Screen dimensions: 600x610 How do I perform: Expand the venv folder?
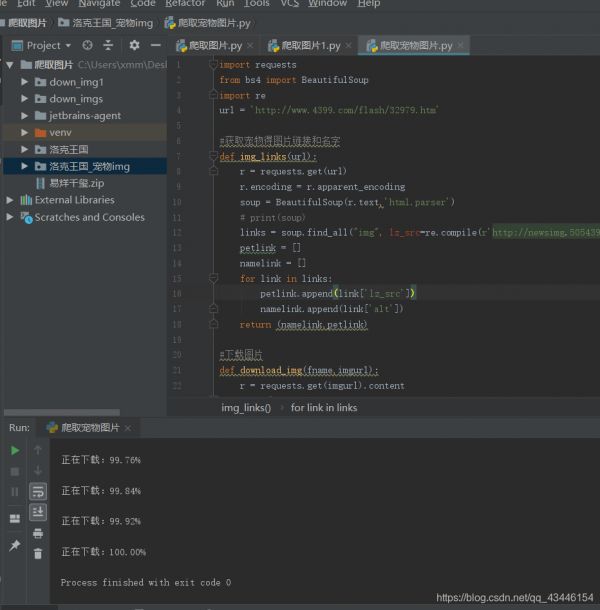25,132
